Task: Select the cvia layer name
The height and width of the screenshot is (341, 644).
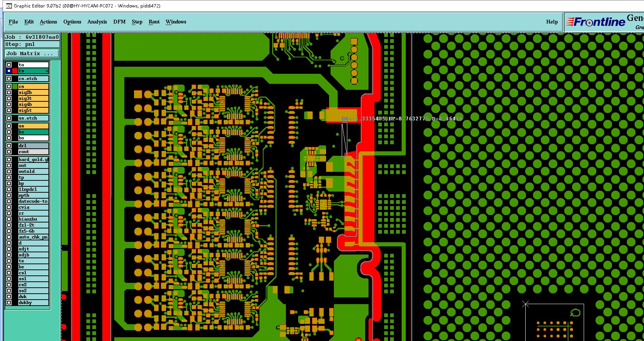Action: (34, 207)
